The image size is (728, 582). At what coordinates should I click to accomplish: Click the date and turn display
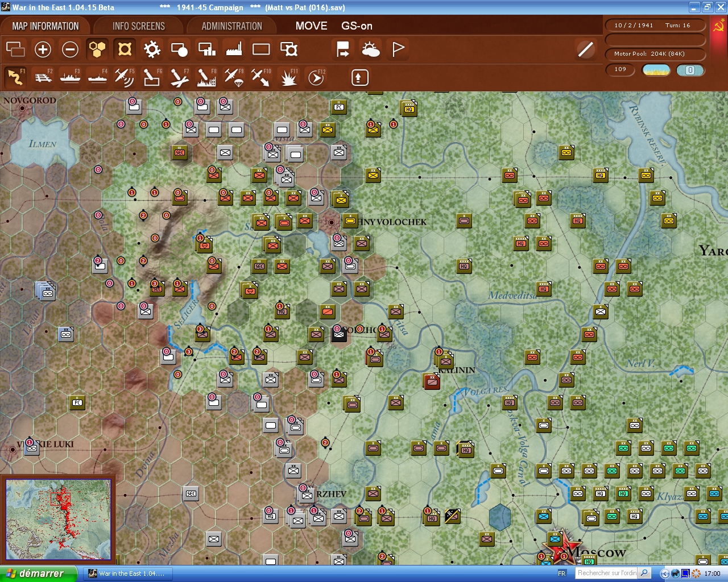click(x=655, y=25)
